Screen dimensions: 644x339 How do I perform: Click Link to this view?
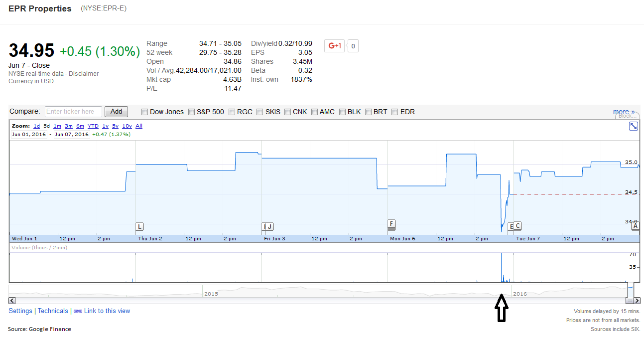click(x=107, y=311)
